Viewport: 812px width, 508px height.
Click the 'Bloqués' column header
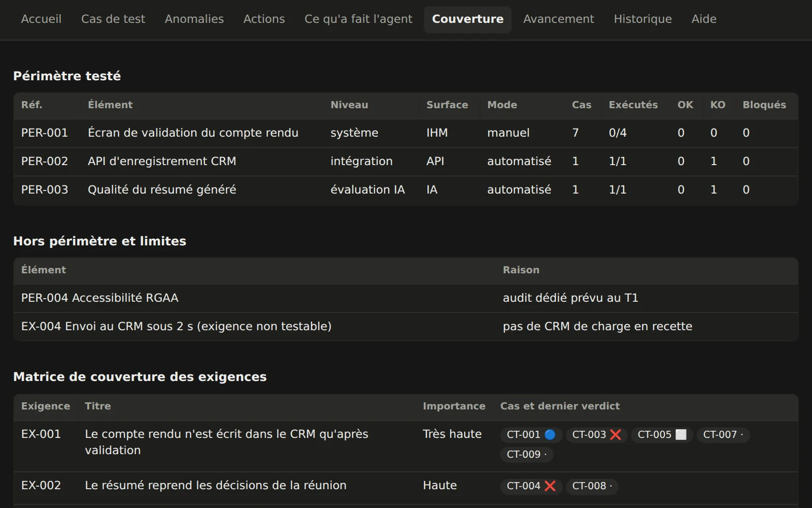click(x=764, y=105)
